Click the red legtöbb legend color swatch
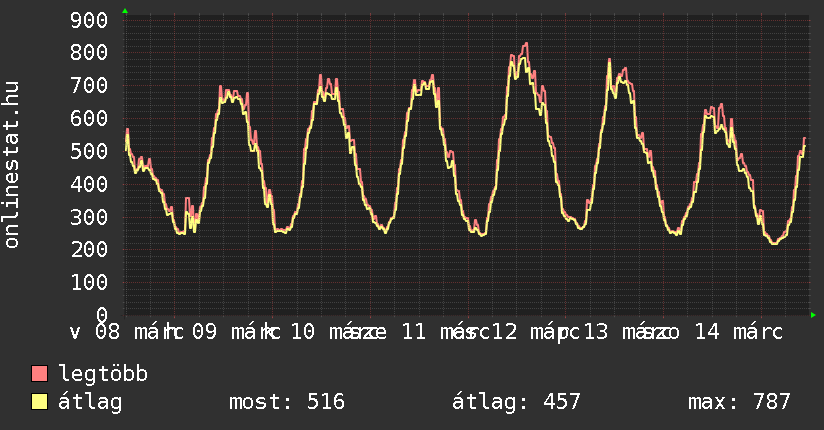 (40, 374)
